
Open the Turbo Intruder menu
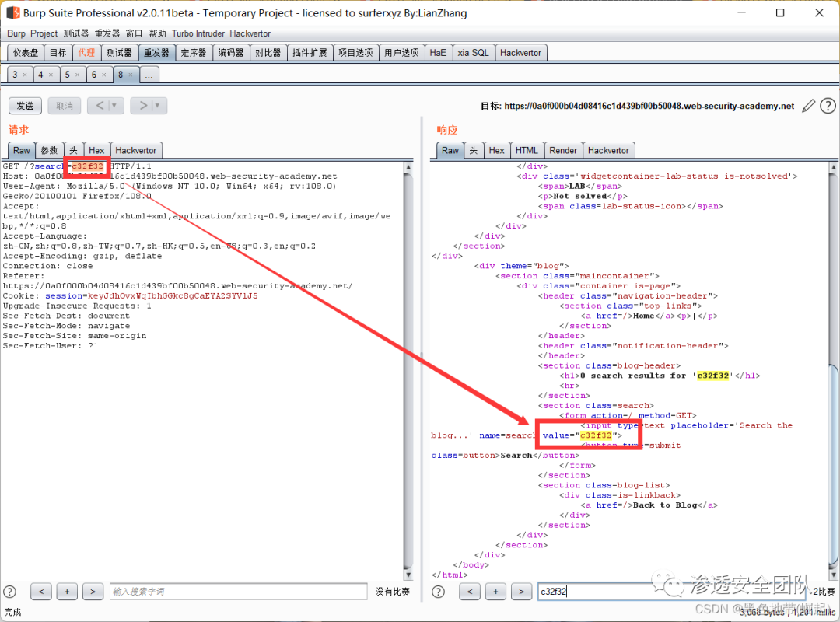[198, 33]
